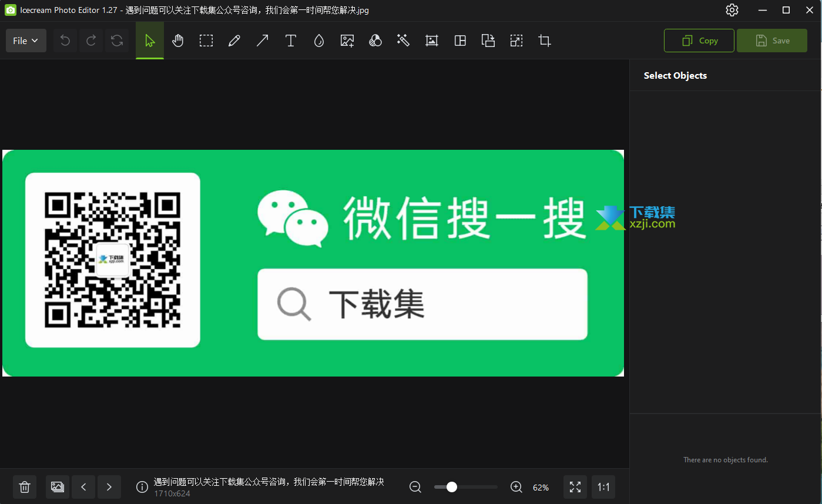Click the image file name in bottom bar

click(269, 482)
